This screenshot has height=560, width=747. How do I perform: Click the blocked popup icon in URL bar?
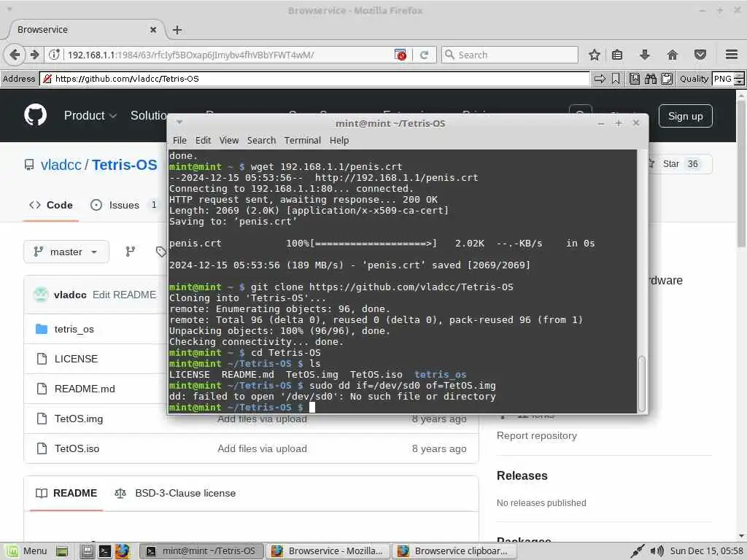click(400, 55)
